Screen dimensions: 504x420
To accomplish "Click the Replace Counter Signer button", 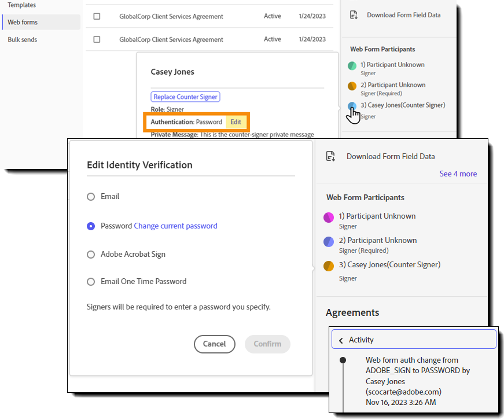I will 185,97.
